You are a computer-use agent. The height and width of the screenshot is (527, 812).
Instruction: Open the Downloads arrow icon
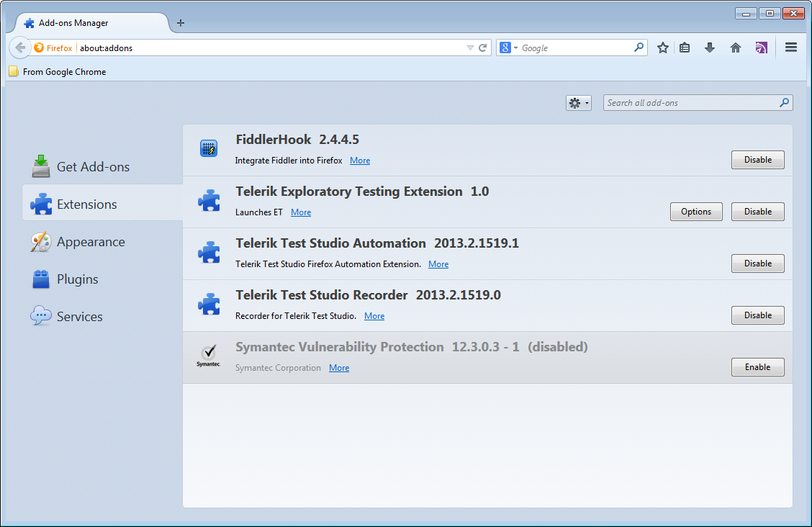coord(710,48)
